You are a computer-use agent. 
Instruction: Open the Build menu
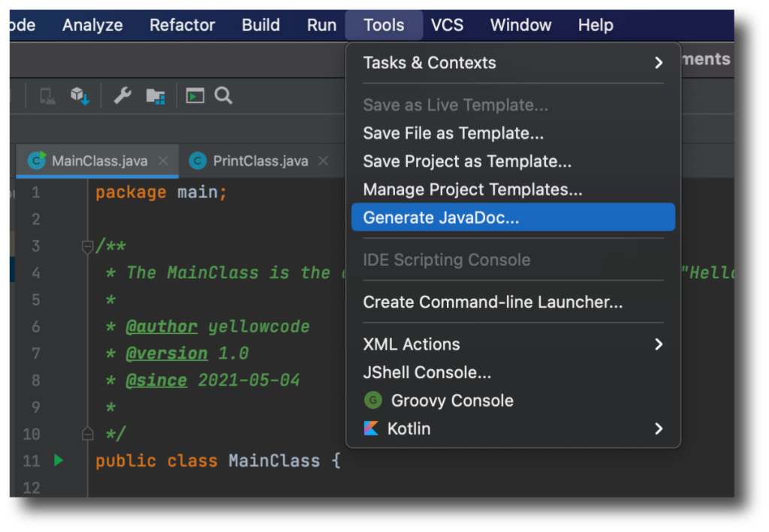coord(261,25)
